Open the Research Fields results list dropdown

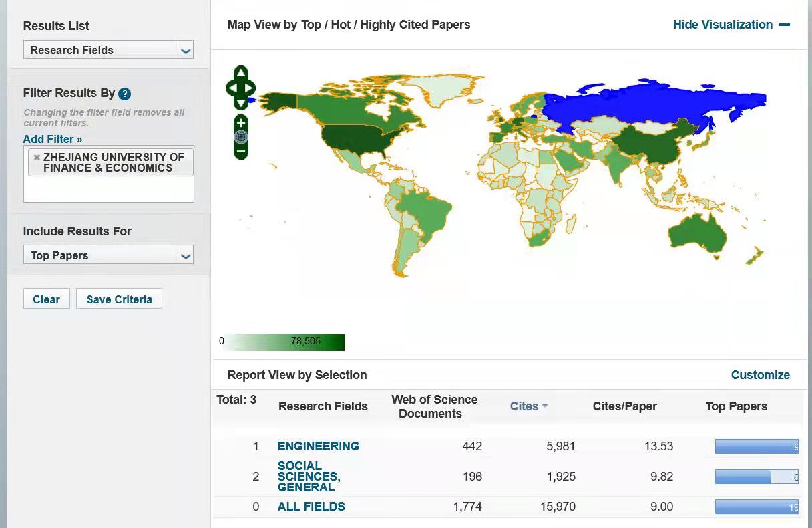tap(185, 50)
